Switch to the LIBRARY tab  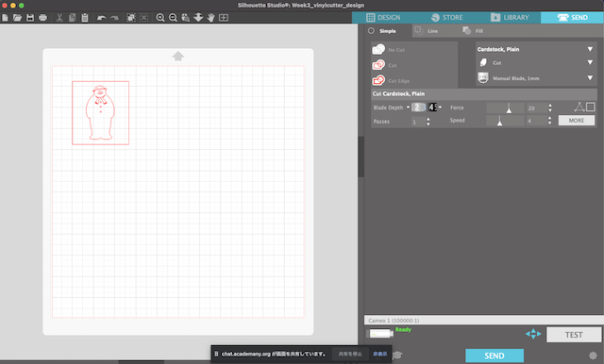(x=510, y=17)
